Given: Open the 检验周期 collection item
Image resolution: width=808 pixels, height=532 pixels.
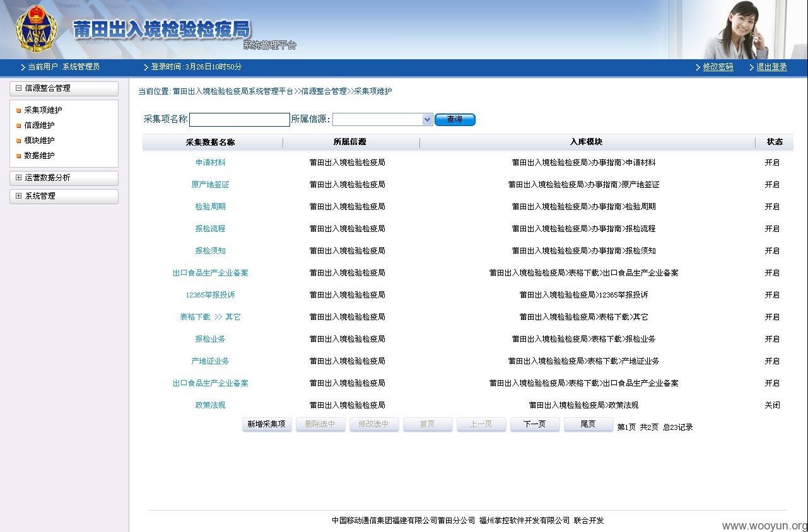Looking at the screenshot, I should tap(210, 207).
